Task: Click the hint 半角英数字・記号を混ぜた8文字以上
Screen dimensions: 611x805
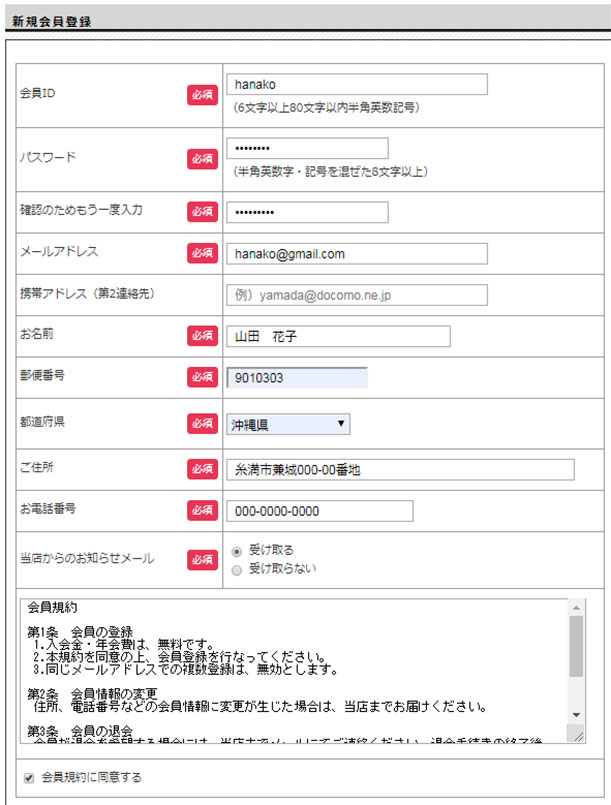Action: pyautogui.click(x=330, y=171)
